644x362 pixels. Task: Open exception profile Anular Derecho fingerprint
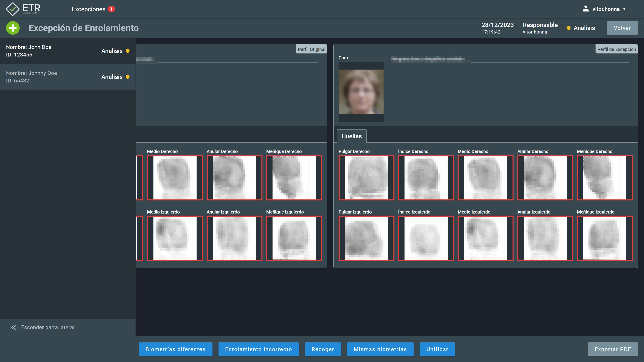(x=545, y=178)
